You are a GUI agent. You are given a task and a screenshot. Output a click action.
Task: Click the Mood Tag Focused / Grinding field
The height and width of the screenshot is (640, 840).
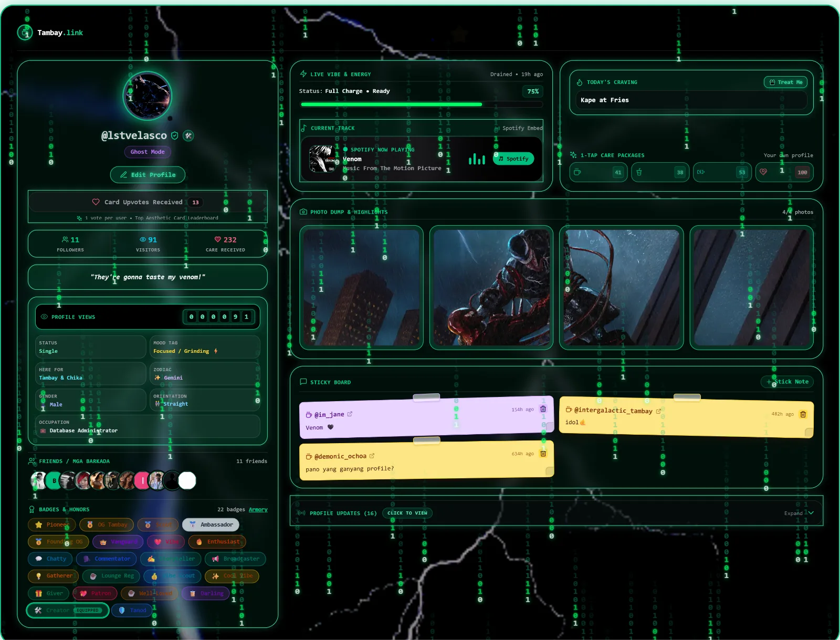tap(205, 347)
